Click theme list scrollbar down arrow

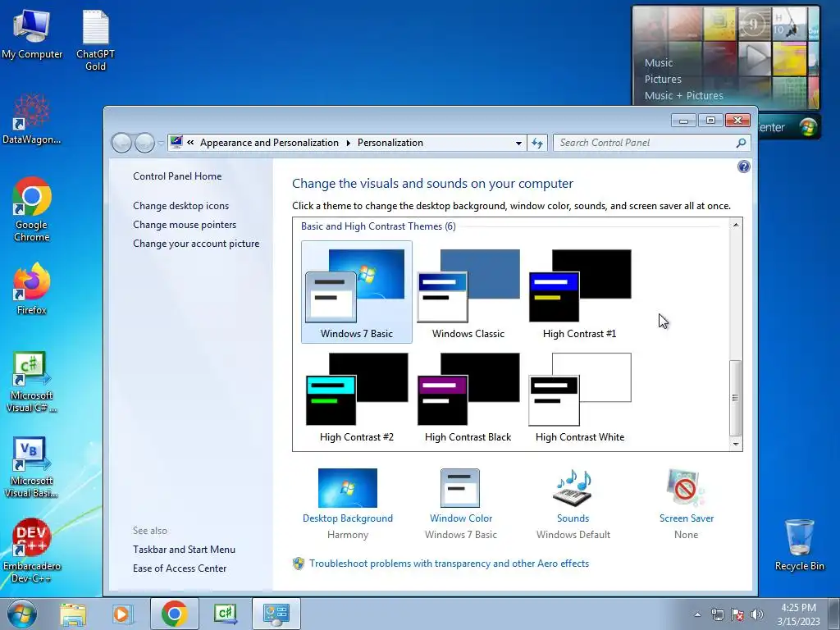[736, 444]
